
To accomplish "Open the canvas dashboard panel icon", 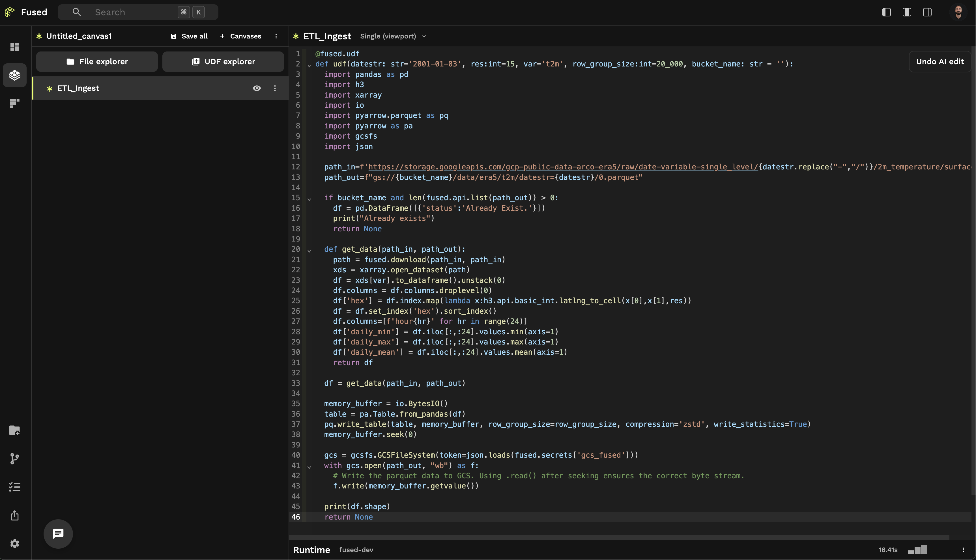I will pos(15,47).
